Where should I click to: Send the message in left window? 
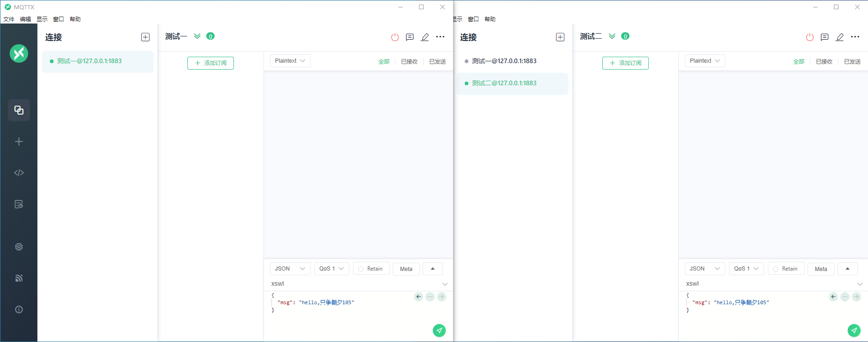(x=439, y=330)
